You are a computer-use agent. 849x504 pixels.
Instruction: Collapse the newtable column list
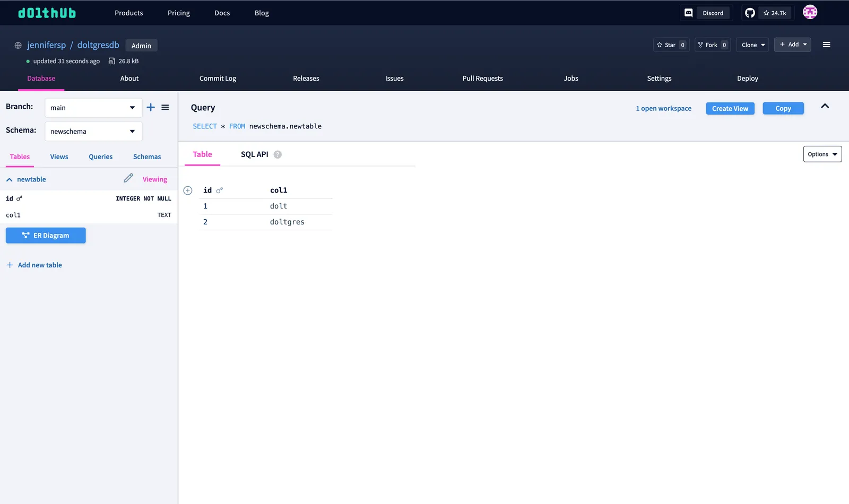click(10, 179)
